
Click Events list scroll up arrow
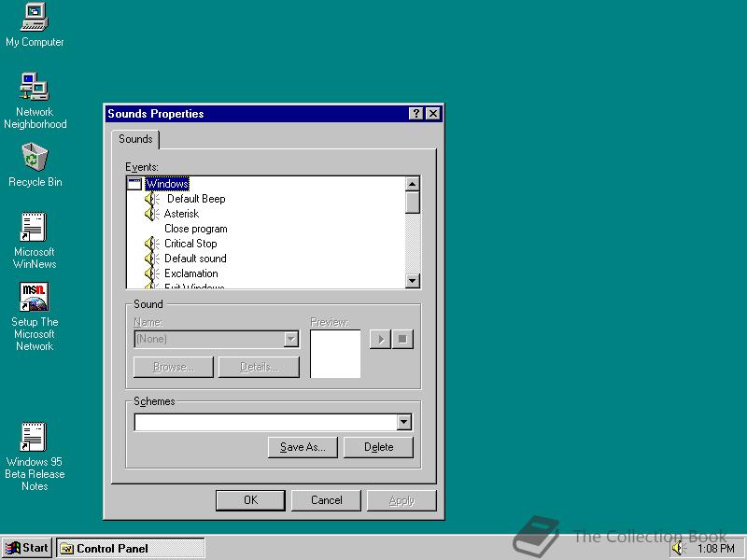(x=413, y=184)
